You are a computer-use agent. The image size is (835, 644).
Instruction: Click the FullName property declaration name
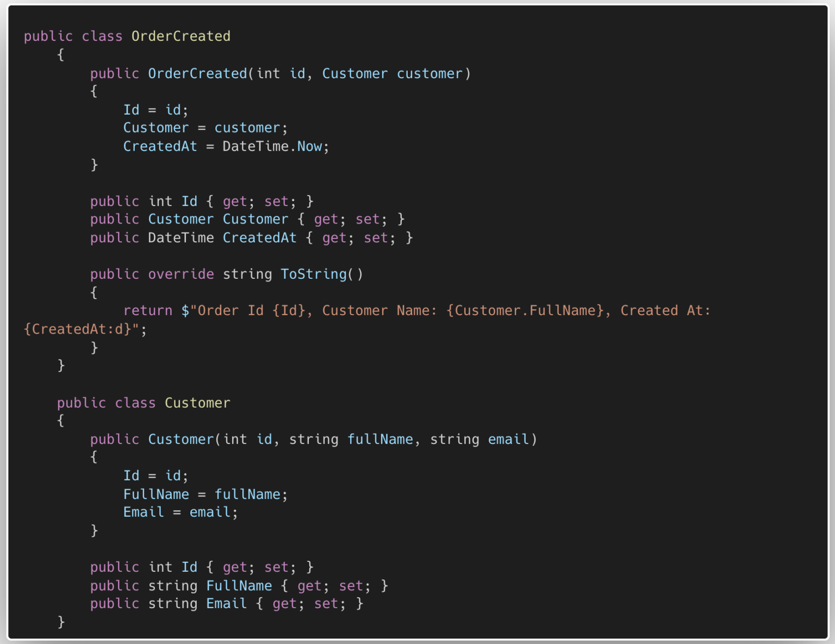(239, 585)
